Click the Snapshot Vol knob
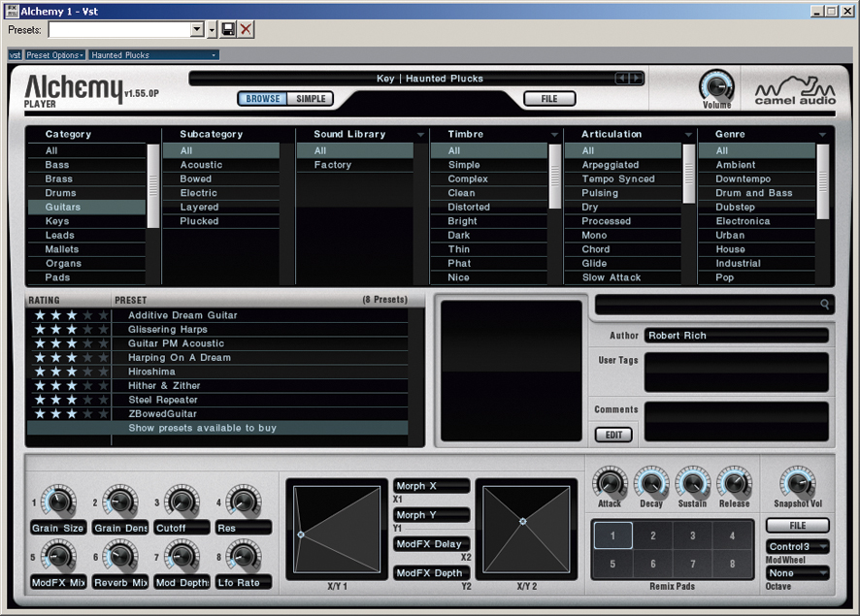 (798, 483)
